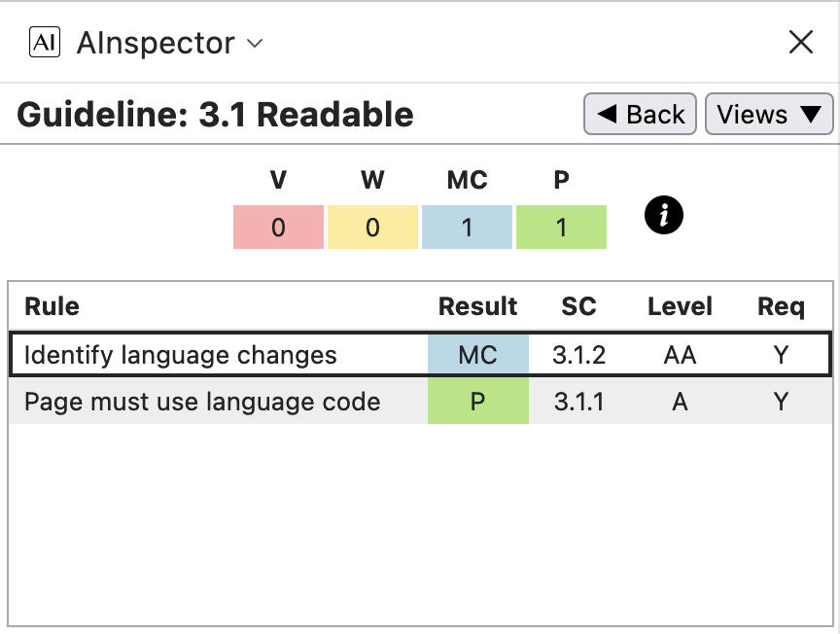The height and width of the screenshot is (634, 840).
Task: Select the Identify language changes rule row
Action: point(181,355)
